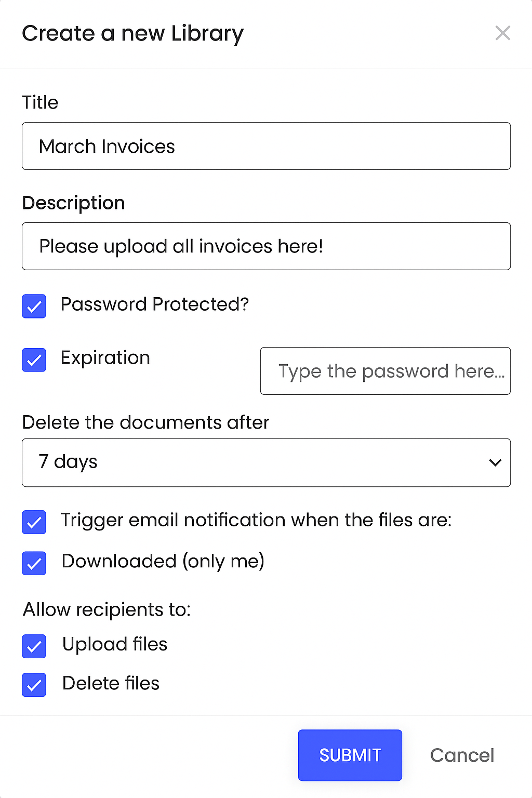Viewport: 532px width, 798px height.
Task: Submit the new March Invoices library
Action: (350, 755)
